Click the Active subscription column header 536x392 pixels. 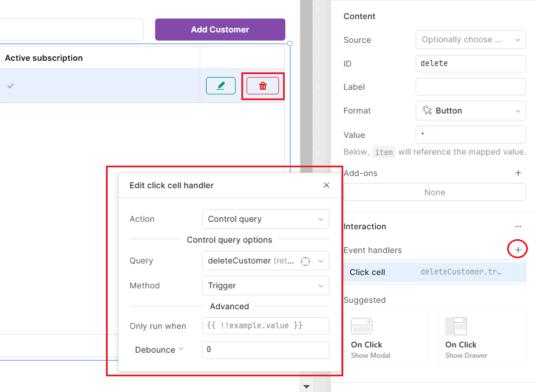(44, 58)
